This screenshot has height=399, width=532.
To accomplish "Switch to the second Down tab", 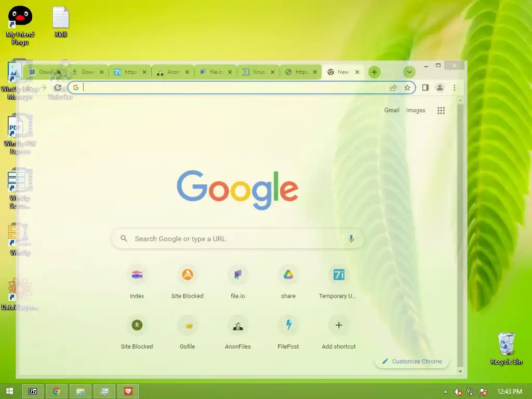I will 86,72.
